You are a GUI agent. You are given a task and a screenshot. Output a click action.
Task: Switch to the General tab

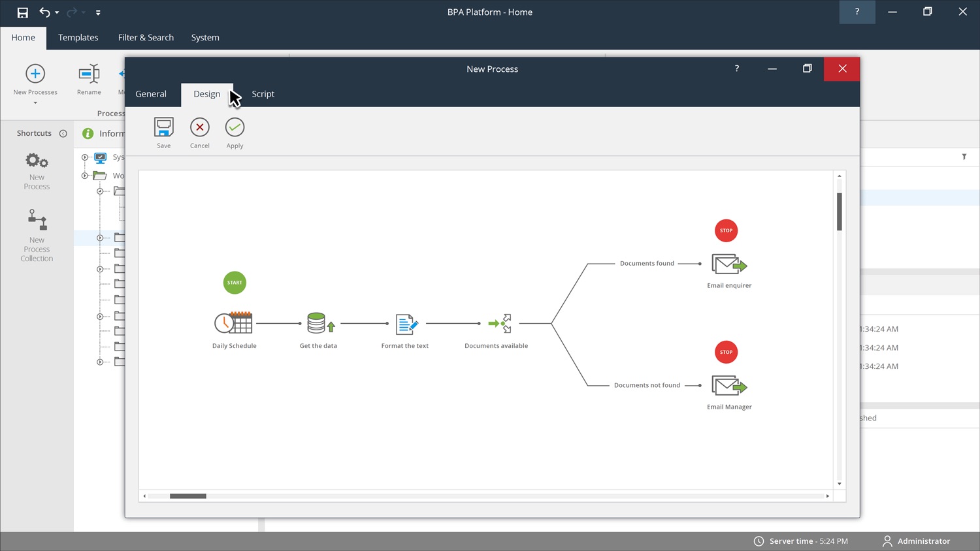pyautogui.click(x=151, y=94)
